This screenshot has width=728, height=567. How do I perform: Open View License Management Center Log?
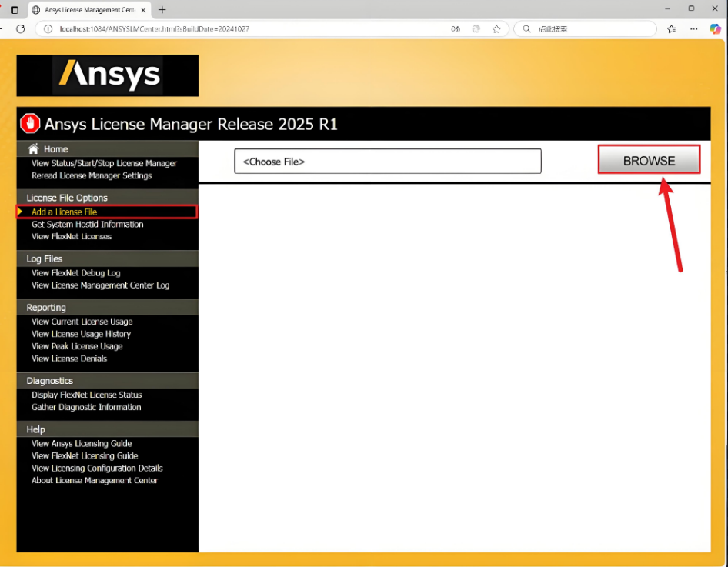pos(100,285)
